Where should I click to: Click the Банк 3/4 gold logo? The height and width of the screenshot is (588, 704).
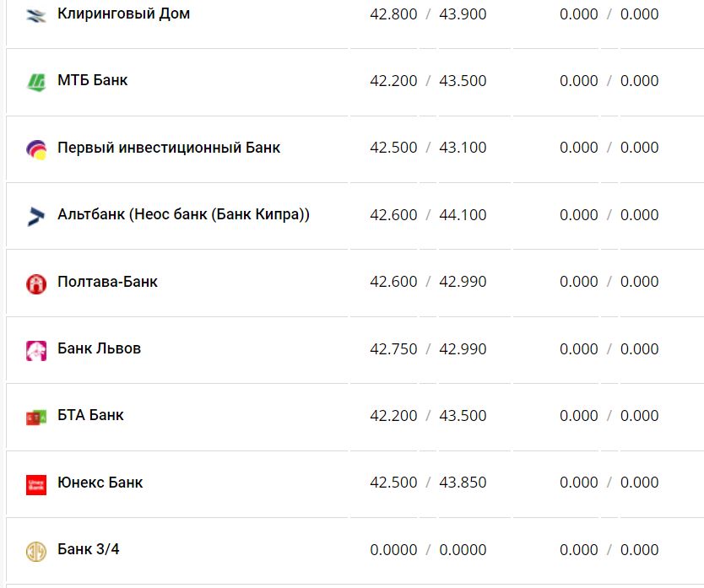tap(36, 551)
